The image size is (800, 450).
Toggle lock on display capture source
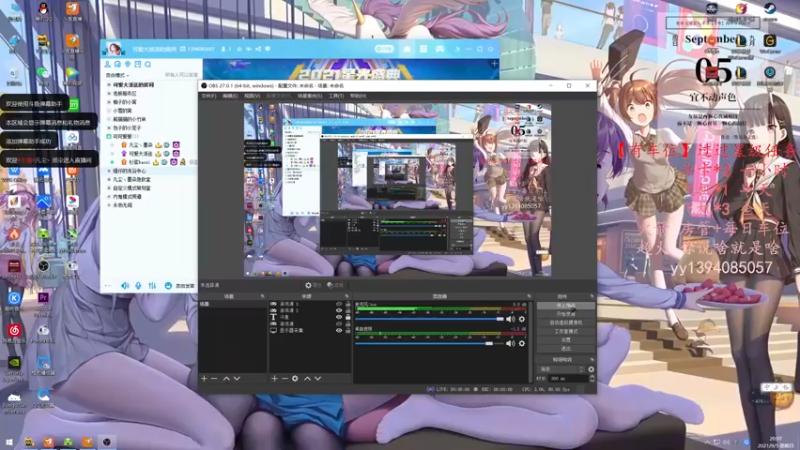coord(348,331)
